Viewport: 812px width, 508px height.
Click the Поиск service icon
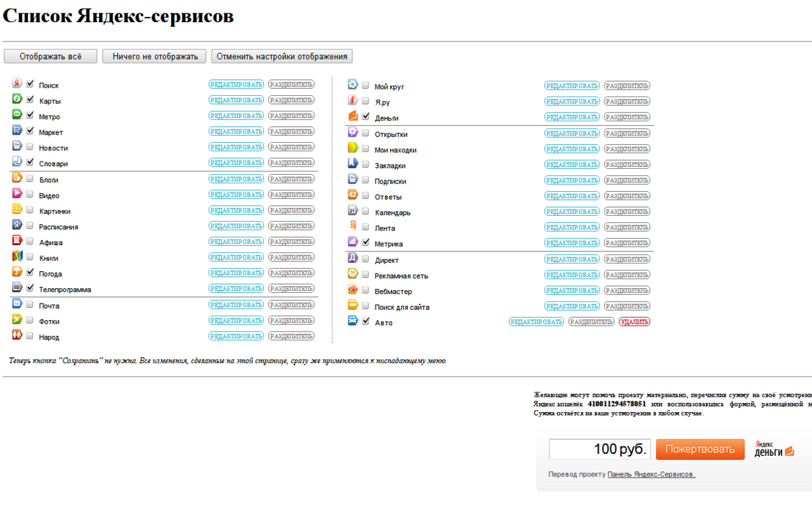(17, 83)
